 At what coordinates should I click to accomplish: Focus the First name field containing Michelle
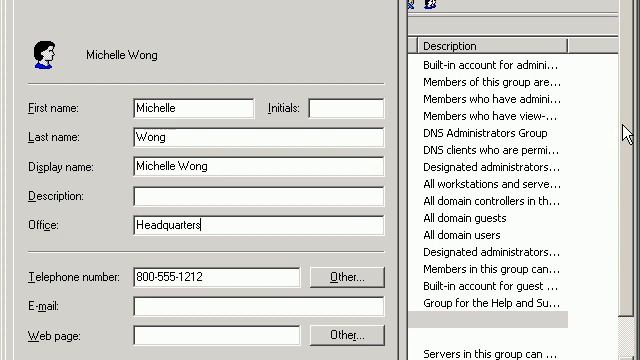coord(193,108)
